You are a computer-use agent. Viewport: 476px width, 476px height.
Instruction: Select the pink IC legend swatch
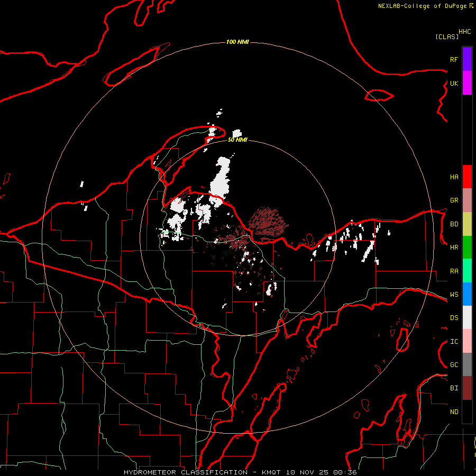[467, 341]
